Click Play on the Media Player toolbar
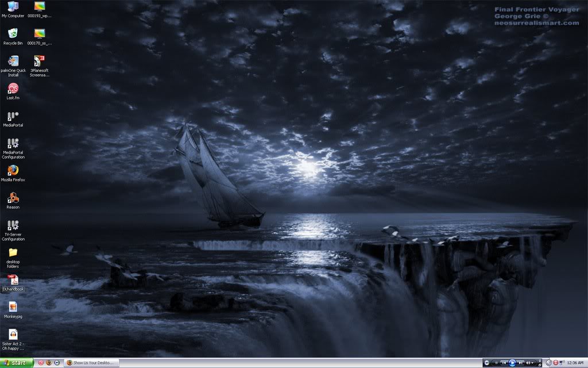The image size is (588, 368). pyautogui.click(x=512, y=363)
